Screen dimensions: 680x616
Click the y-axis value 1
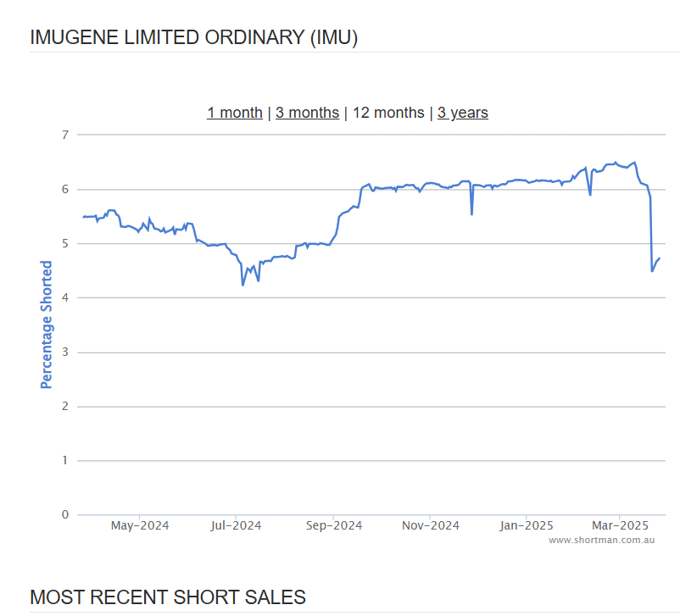[x=65, y=460]
